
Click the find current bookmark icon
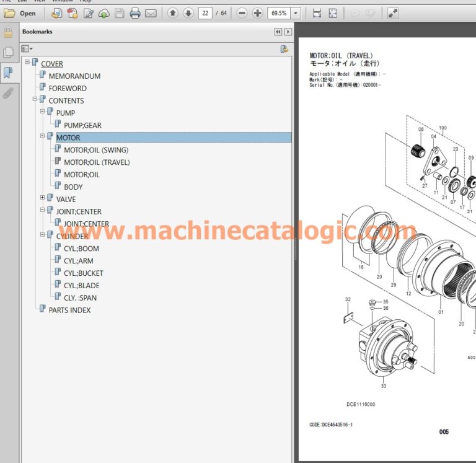coord(284,49)
